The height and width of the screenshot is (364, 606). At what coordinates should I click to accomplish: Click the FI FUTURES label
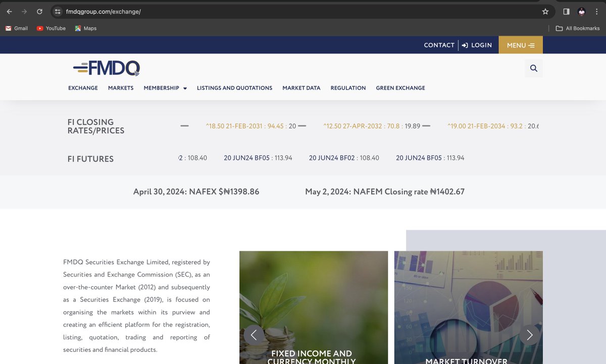click(x=90, y=159)
